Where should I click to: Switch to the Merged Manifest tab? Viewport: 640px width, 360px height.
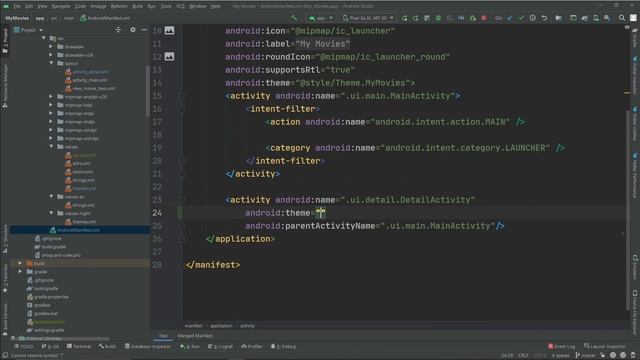coord(195,336)
